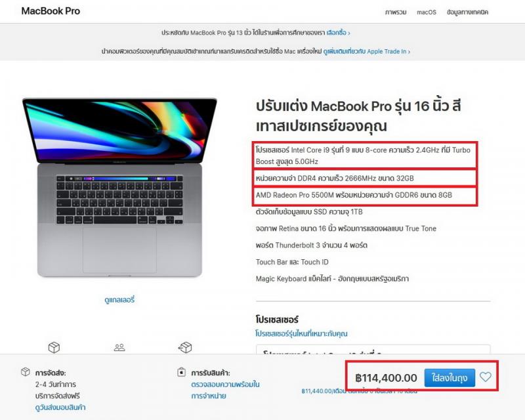The image size is (525, 420).
Task: Open the macOS tab in navigation
Action: pos(426,12)
